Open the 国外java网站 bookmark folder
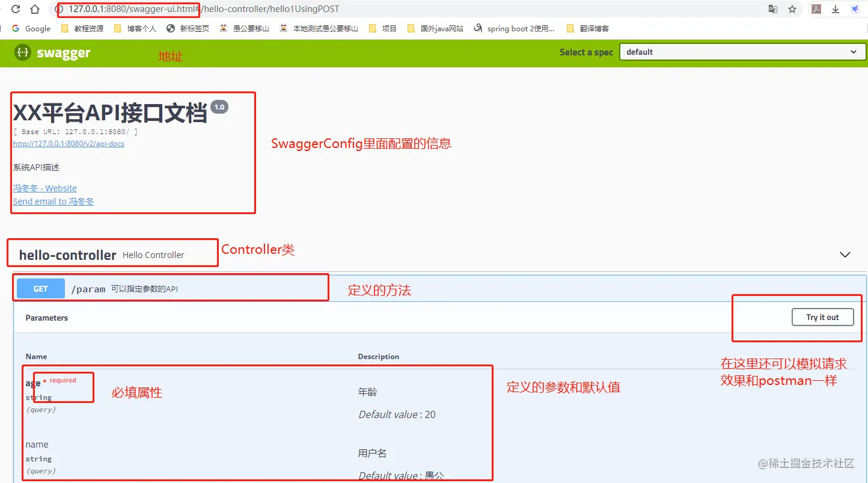The image size is (868, 483). coord(435,28)
